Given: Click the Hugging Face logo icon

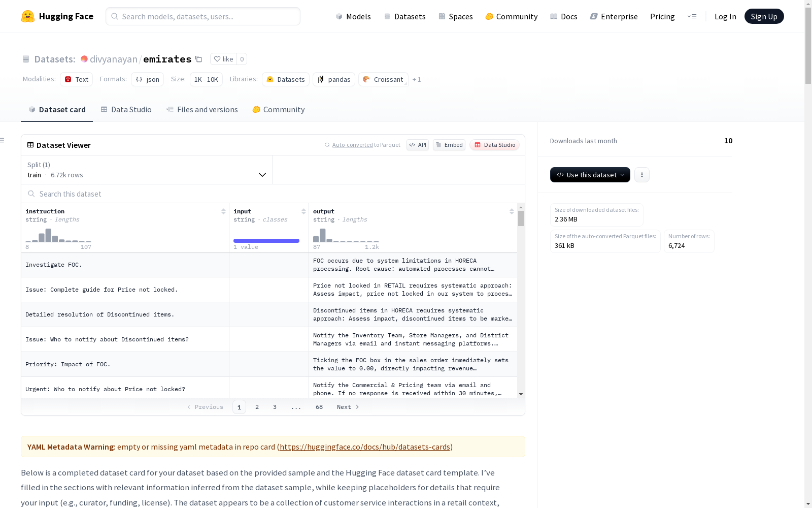Looking at the screenshot, I should coord(28,16).
